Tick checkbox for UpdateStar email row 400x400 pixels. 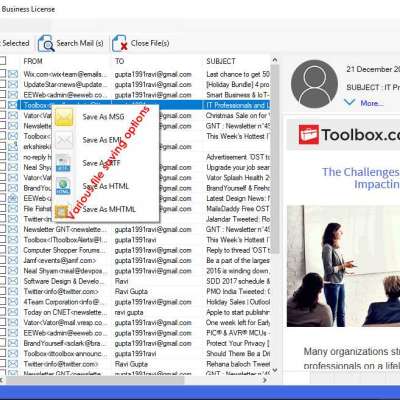[x=3, y=84]
